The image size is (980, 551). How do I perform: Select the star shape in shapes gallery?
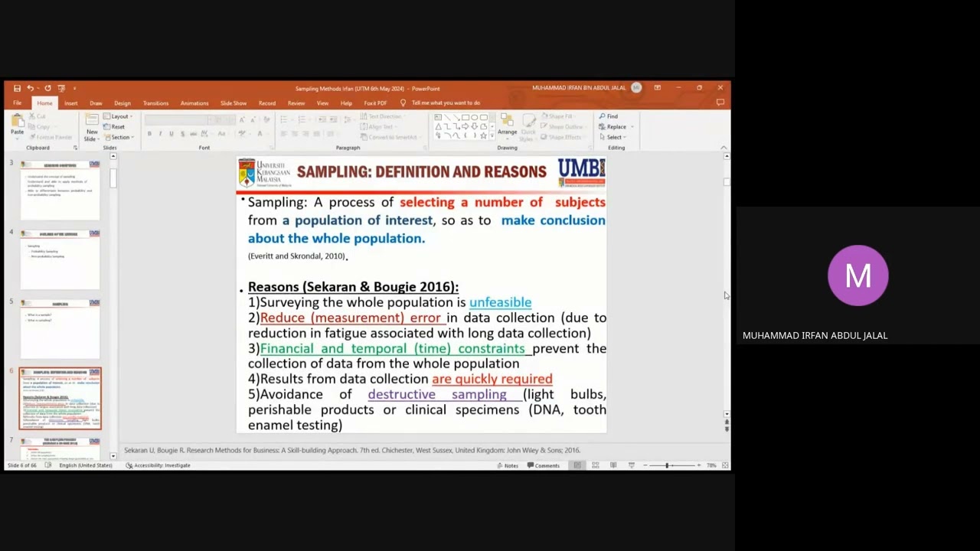tap(484, 136)
